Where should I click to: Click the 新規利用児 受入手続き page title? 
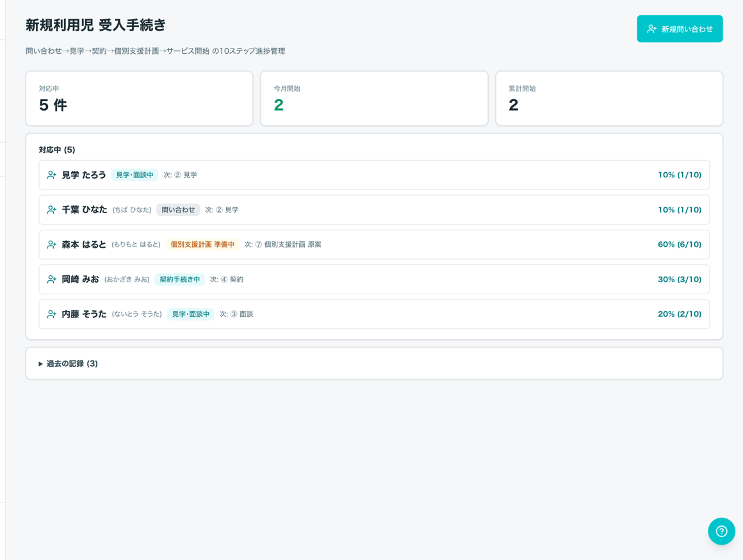(x=95, y=25)
